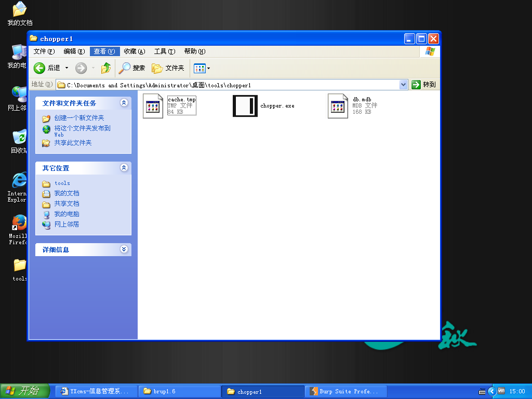Click the taskbar clock 15:00
This screenshot has width=532, height=399.
pyautogui.click(x=517, y=391)
